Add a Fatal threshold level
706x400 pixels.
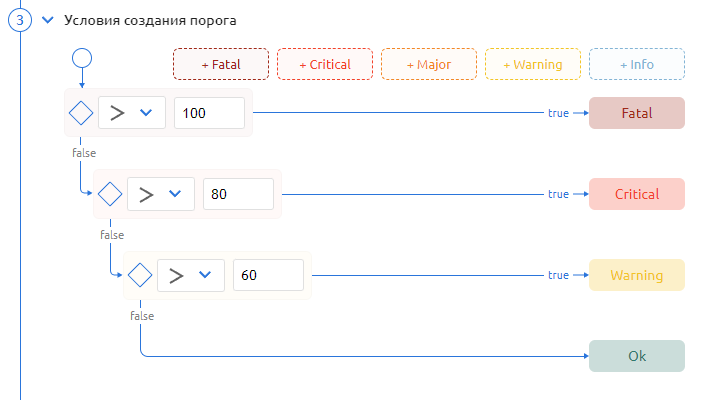pyautogui.click(x=221, y=64)
